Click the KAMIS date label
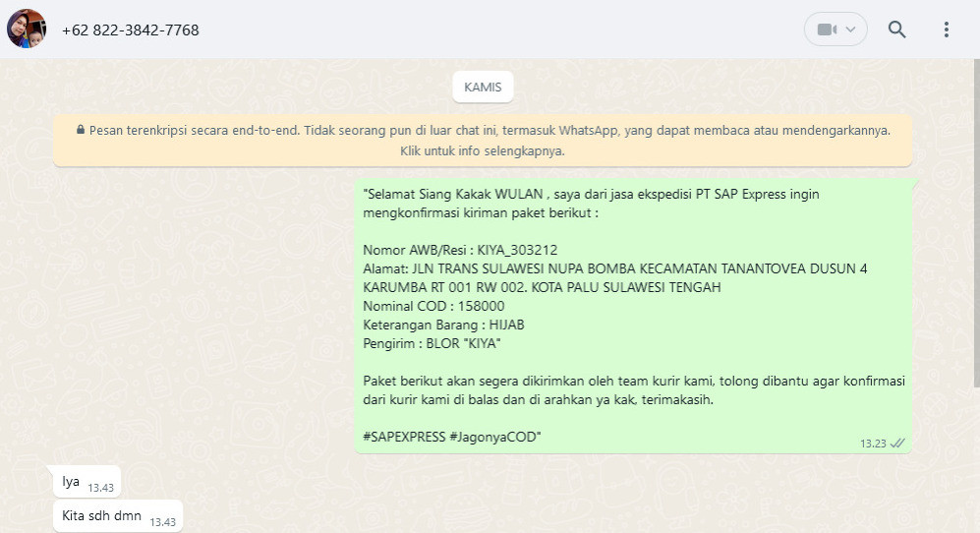980x533 pixels. click(x=483, y=87)
